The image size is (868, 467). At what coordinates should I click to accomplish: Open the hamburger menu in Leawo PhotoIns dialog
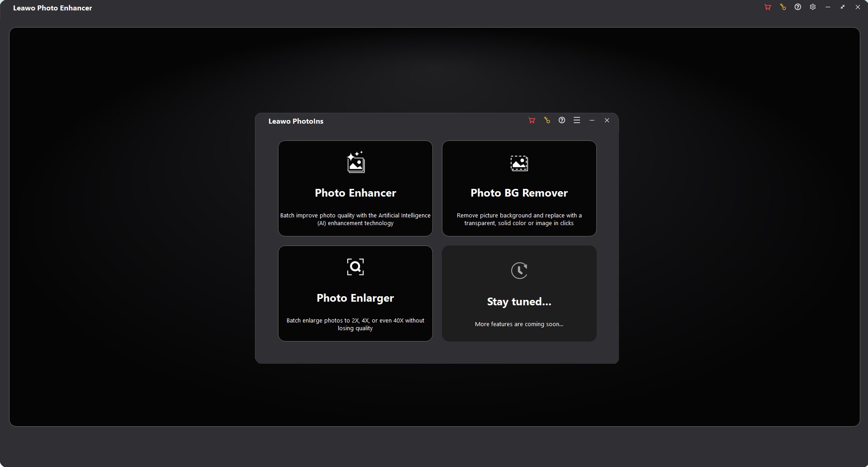click(x=577, y=120)
